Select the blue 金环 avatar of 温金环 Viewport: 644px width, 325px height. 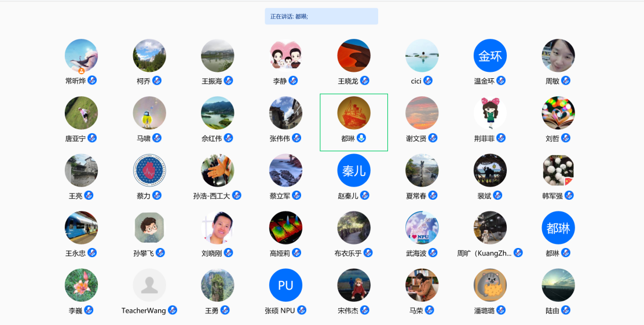coord(490,56)
